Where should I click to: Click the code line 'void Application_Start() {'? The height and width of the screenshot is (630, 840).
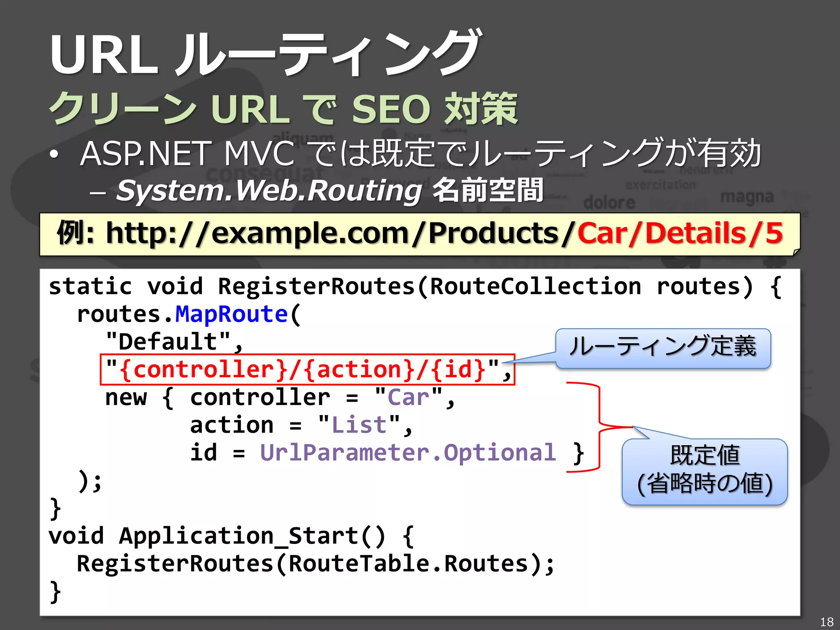(232, 536)
